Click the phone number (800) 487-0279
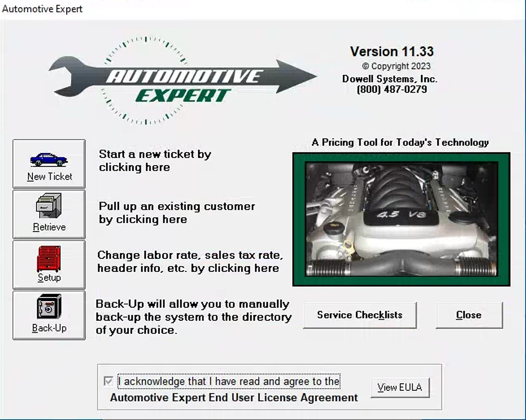This screenshot has width=526, height=420. (x=392, y=90)
